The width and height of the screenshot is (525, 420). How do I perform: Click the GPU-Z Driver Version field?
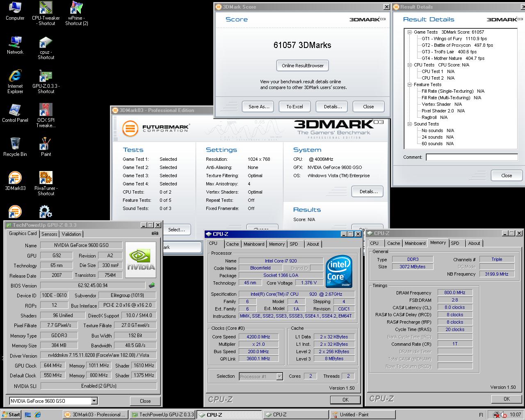[98, 356]
